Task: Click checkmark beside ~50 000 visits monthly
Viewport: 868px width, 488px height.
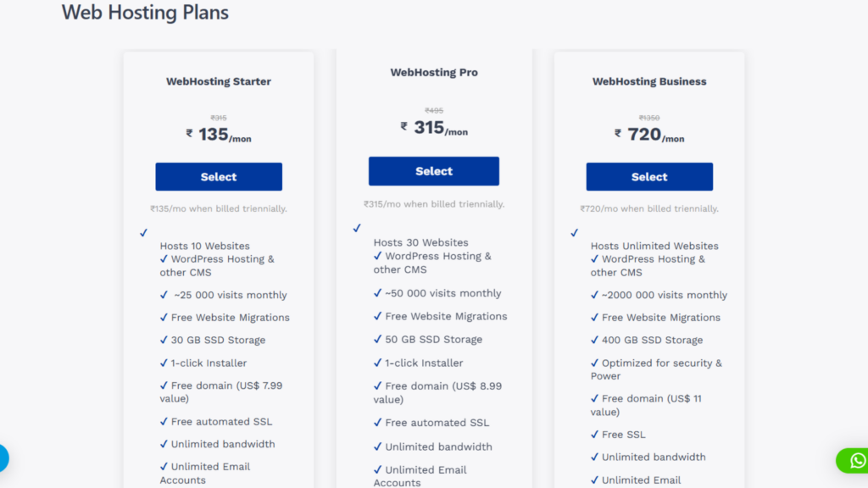Action: tap(378, 293)
